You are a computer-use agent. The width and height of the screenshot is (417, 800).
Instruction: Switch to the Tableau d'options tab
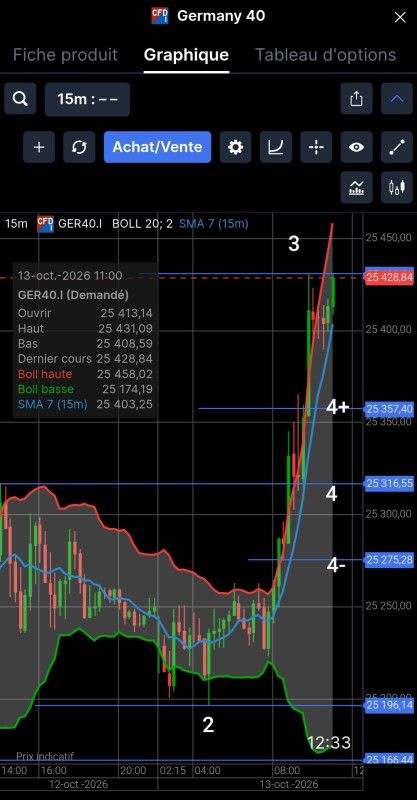tap(326, 55)
